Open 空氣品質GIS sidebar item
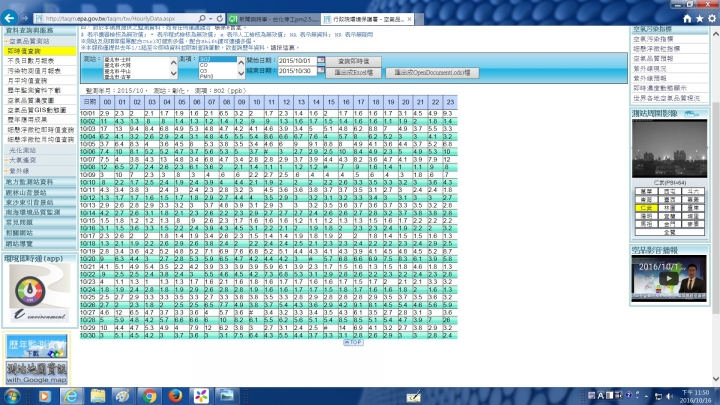 (x=39, y=110)
